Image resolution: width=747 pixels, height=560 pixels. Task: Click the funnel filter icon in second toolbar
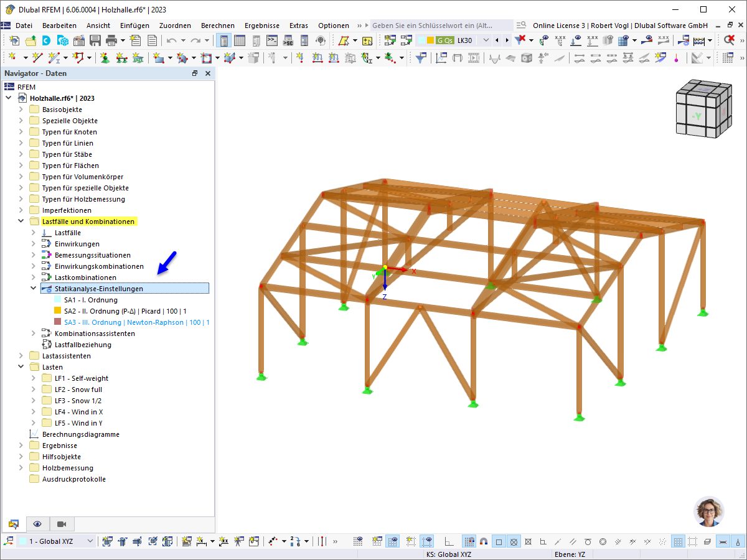click(x=421, y=58)
